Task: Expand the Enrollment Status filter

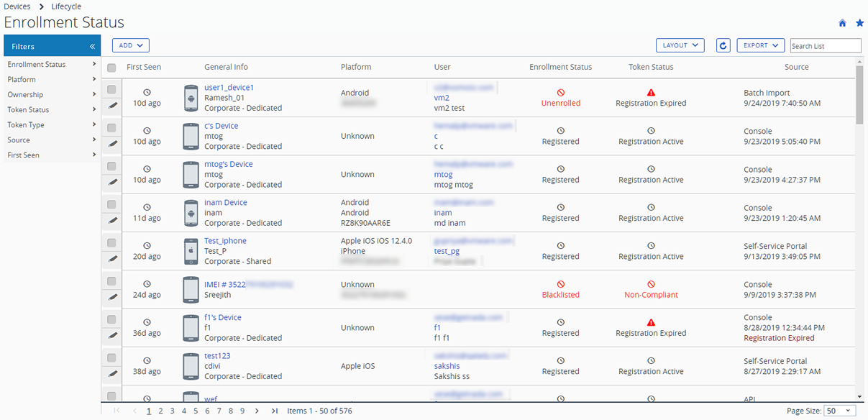Action: (52, 65)
